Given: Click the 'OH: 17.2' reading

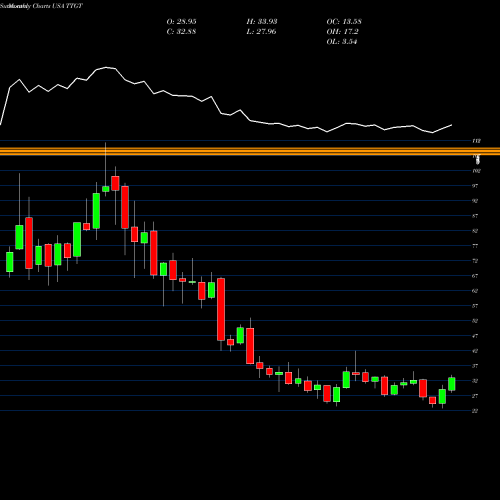Looking at the screenshot, I should click(342, 32).
